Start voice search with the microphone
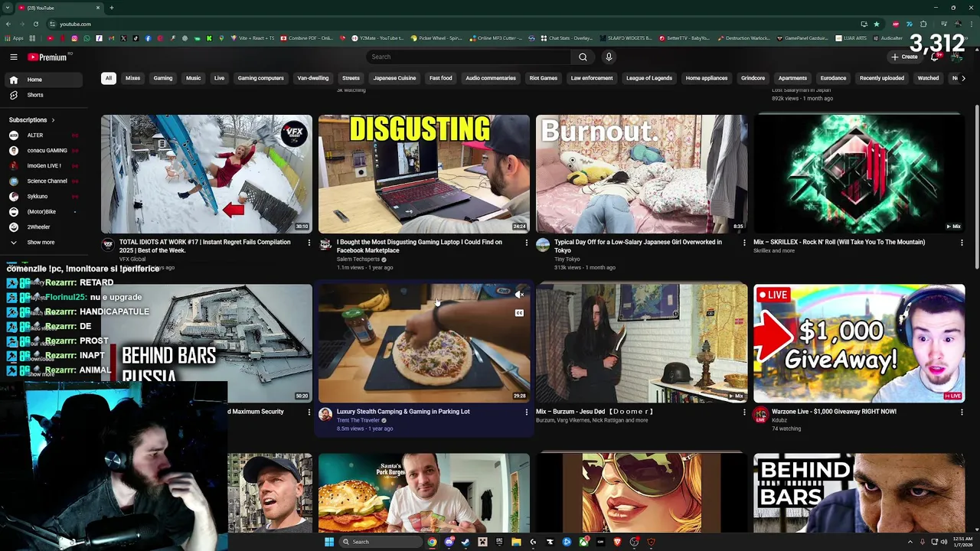Viewport: 980px width, 551px height. (x=609, y=57)
